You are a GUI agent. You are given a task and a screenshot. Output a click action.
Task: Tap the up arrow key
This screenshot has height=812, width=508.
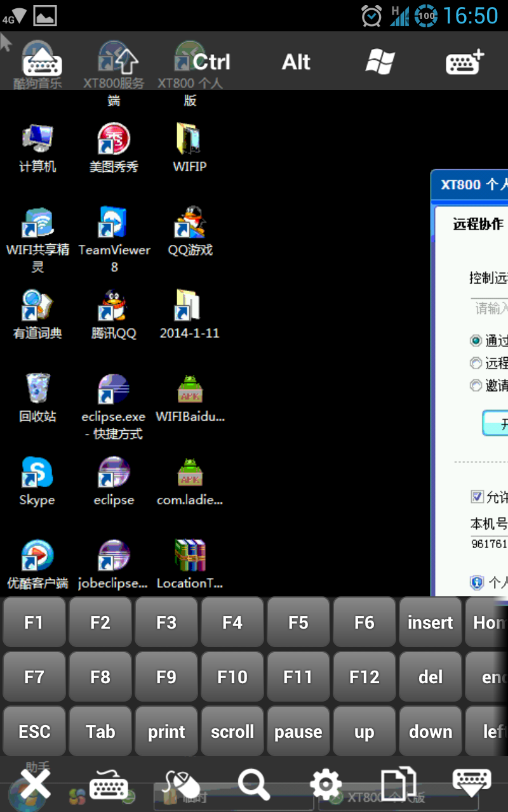pos(364,731)
